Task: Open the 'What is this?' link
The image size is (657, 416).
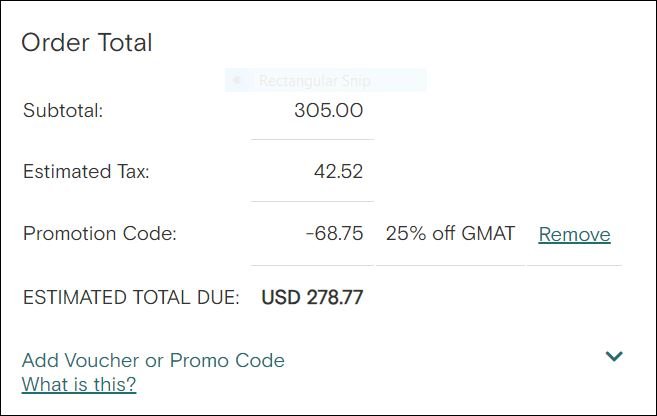Action: [x=79, y=384]
